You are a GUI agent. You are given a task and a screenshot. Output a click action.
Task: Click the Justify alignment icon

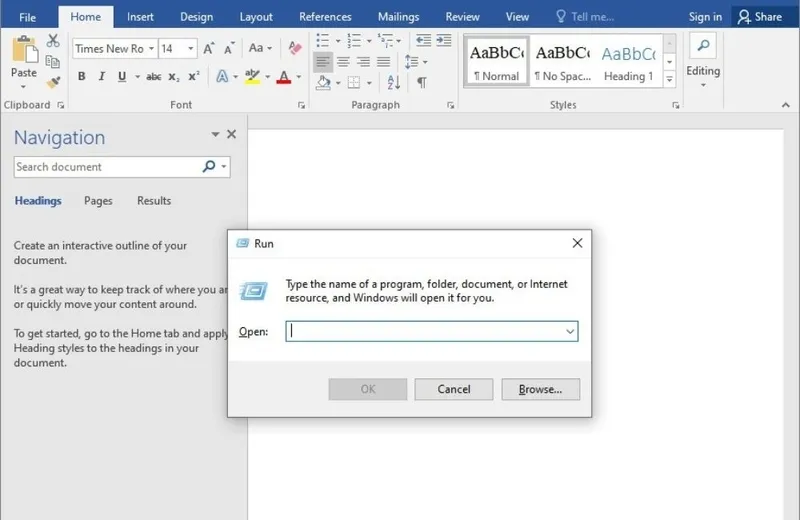coord(384,62)
